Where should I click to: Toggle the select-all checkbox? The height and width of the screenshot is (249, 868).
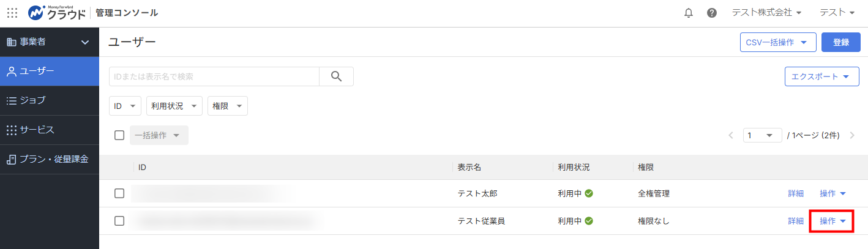(119, 135)
